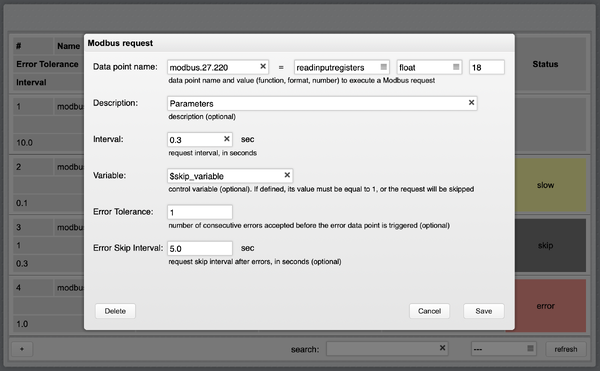Click the refresh button in background

[x=566, y=349]
